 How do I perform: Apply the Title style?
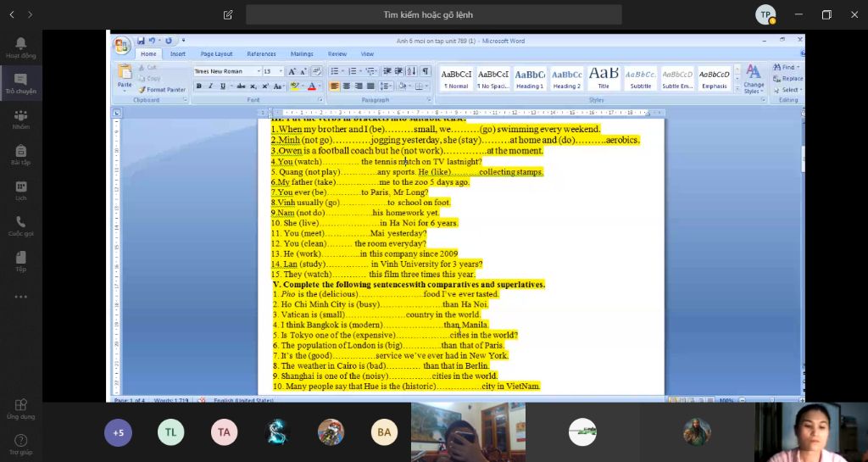pyautogui.click(x=604, y=79)
